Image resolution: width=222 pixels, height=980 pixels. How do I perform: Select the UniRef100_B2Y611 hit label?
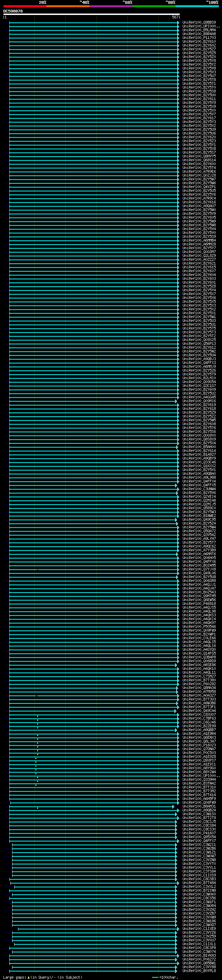click(199, 99)
